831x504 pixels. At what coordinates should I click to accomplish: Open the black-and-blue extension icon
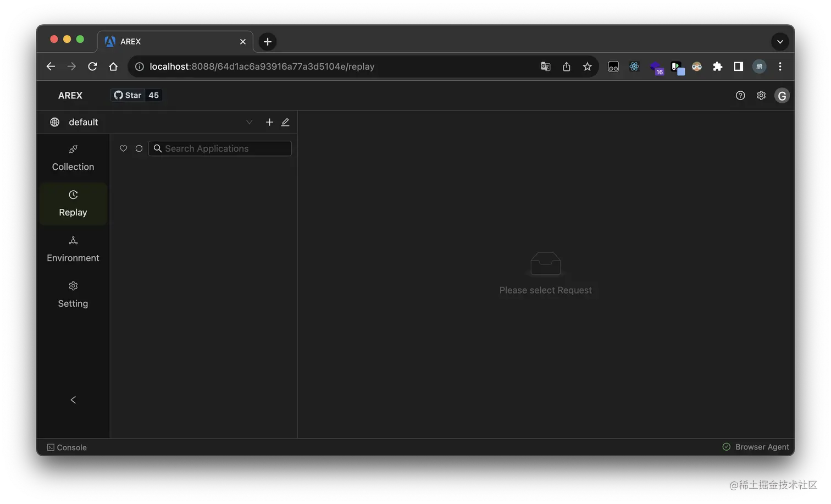point(677,68)
